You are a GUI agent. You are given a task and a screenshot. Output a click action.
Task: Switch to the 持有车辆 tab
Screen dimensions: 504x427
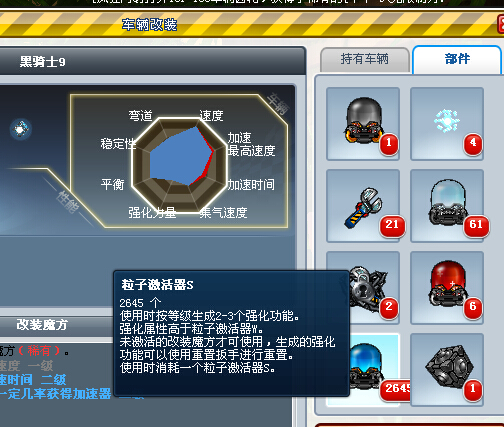[365, 59]
